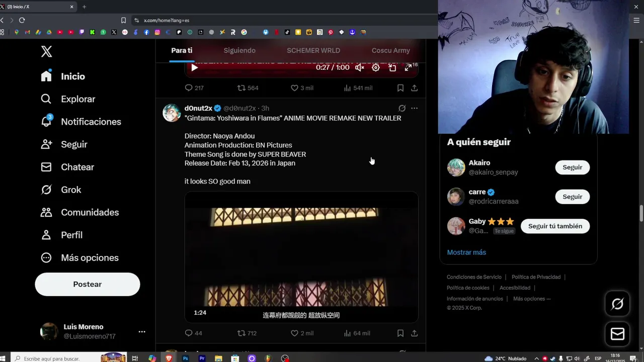This screenshot has width=644, height=362.
Task: Open Chatear in the sidebar
Action: coord(67,167)
